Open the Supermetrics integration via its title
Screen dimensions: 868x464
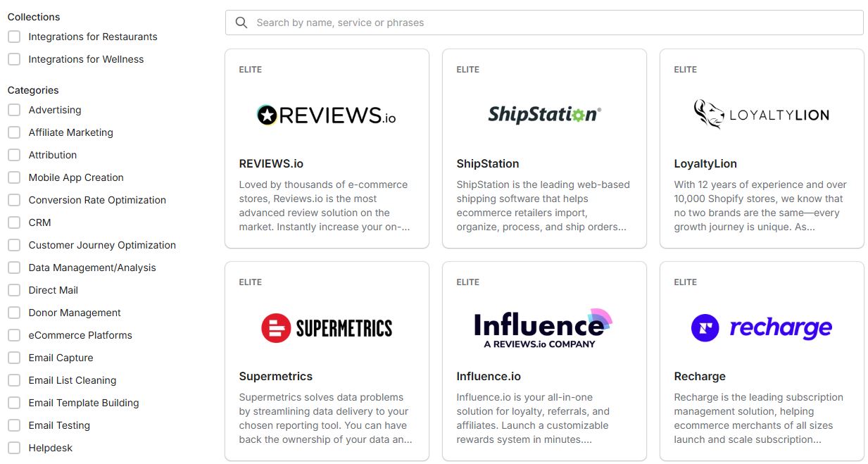pos(275,376)
